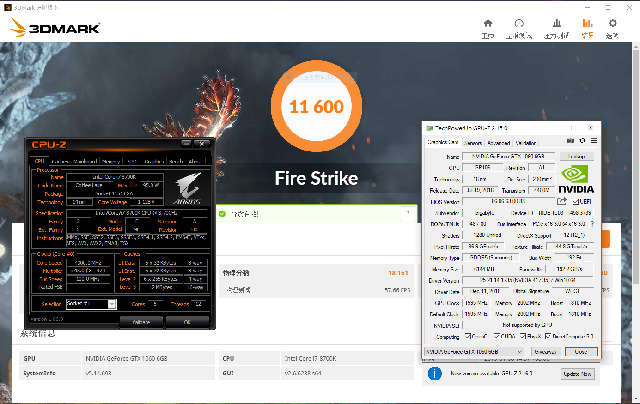Switch to the Sensors tab in GPU-Z
The height and width of the screenshot is (404, 640).
[x=473, y=143]
